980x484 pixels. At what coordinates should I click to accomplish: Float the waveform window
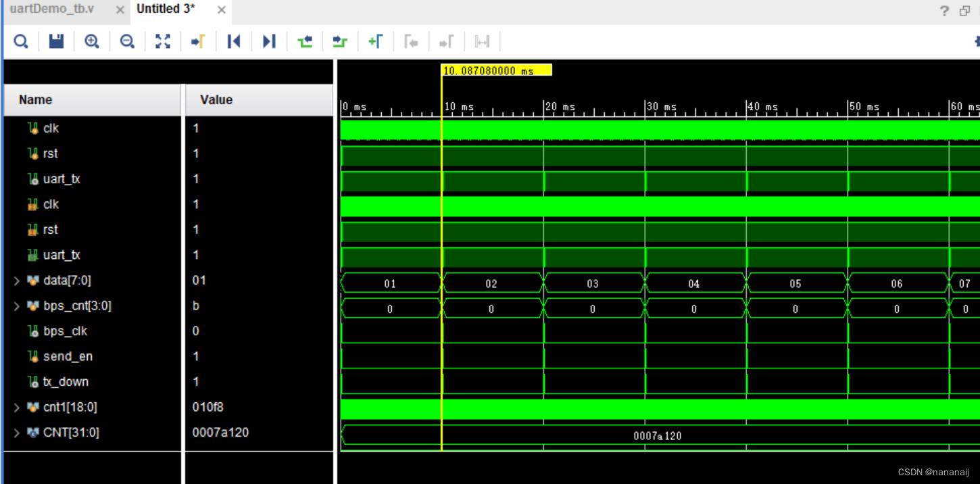[964, 10]
